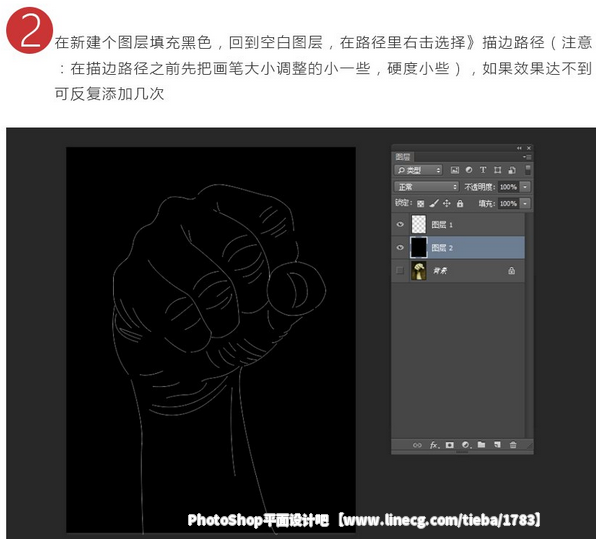Click the 背景 layer fist thumbnail
This screenshot has height=539, width=596.
[419, 271]
